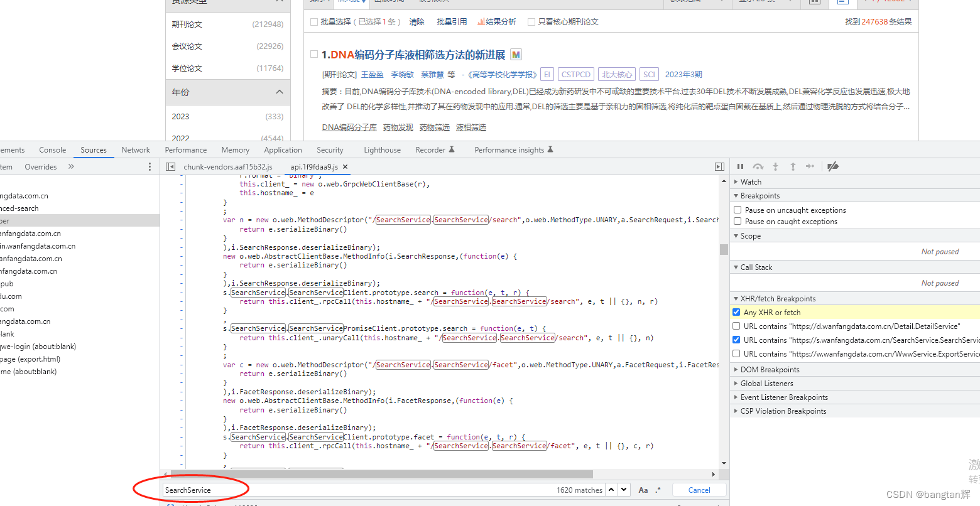
Task: Collapse the 年份 filter group
Action: (280, 92)
